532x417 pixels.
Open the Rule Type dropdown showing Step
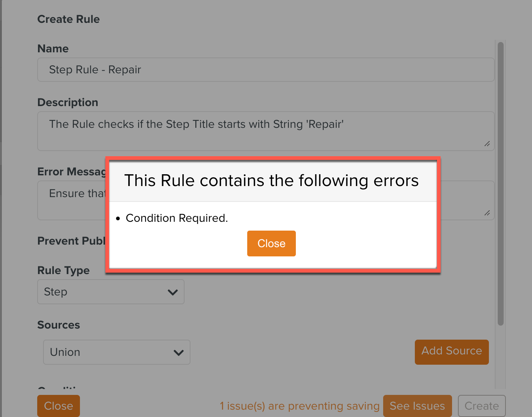click(x=111, y=292)
